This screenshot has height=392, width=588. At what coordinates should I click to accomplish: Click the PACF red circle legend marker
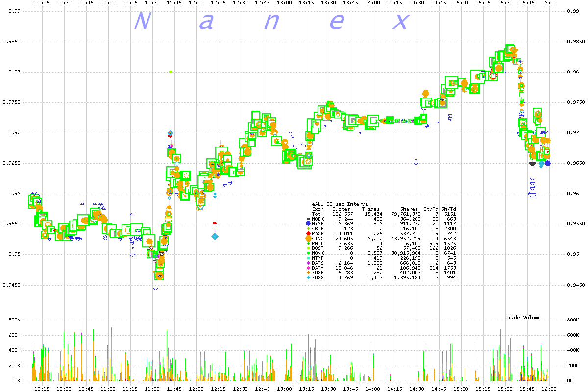(x=308, y=233)
